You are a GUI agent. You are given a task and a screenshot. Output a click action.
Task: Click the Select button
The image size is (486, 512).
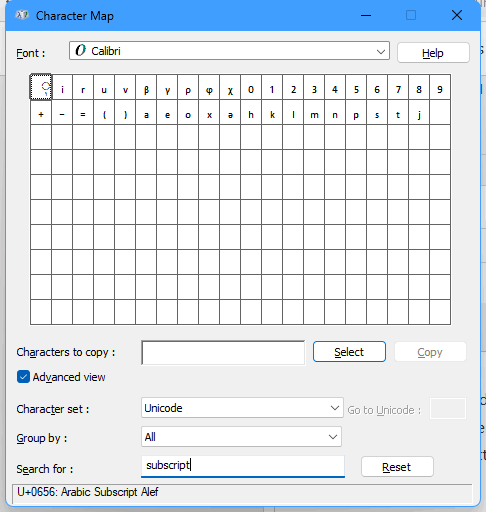(349, 352)
